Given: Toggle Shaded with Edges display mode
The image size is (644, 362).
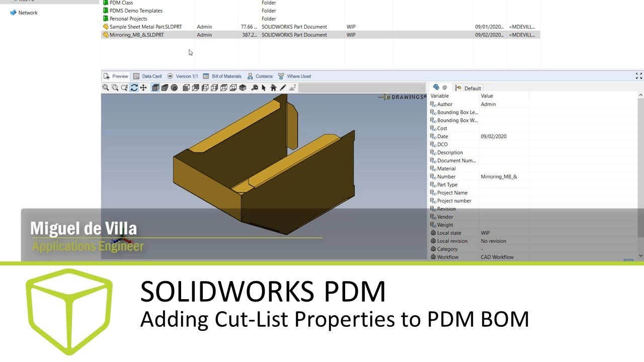Looking at the screenshot, I should tap(155, 87).
